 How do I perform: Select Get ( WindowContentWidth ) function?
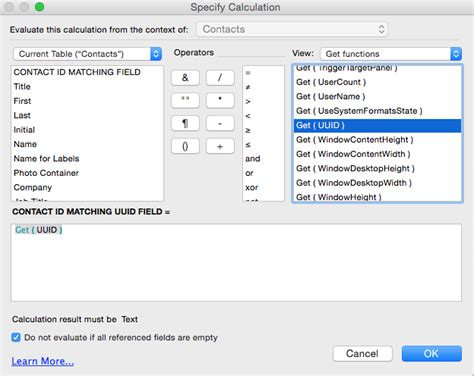click(x=377, y=154)
